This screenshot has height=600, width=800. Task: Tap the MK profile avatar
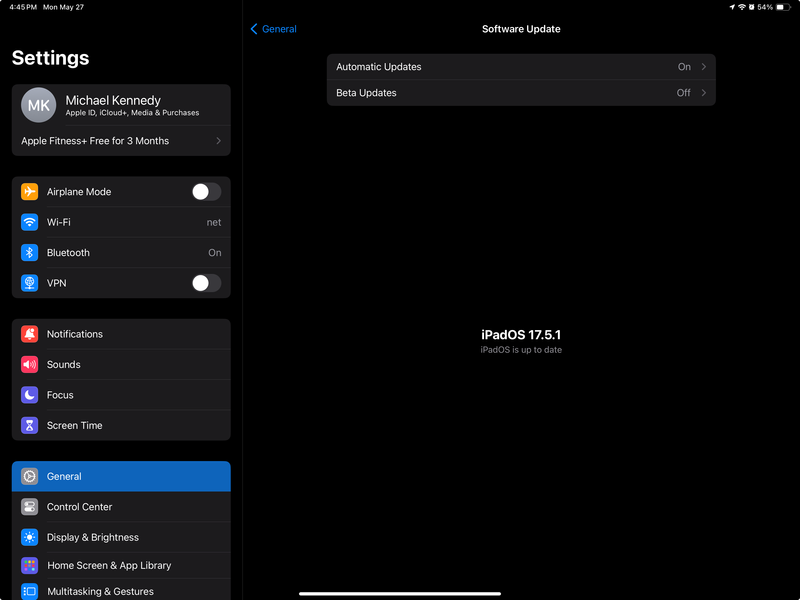pos(39,105)
